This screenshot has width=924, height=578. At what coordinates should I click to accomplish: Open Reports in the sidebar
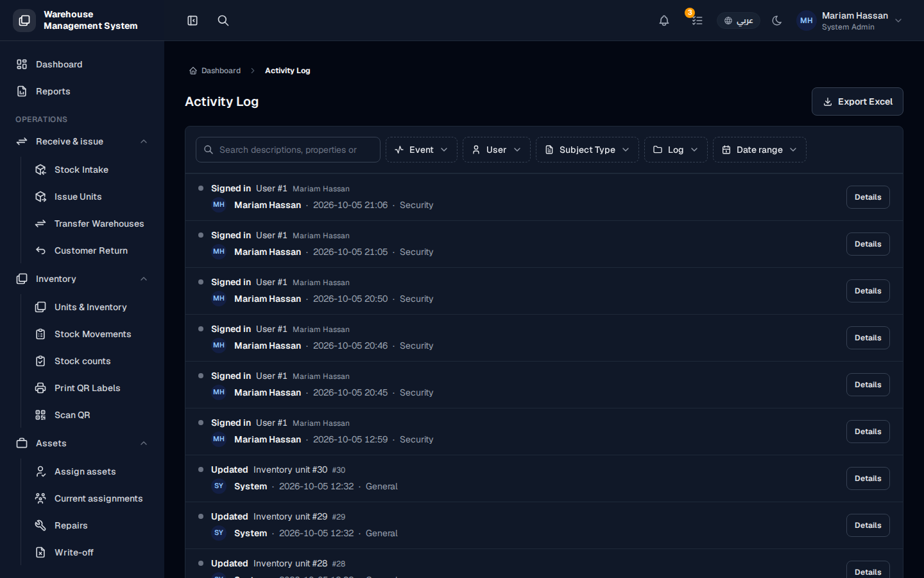(82, 91)
